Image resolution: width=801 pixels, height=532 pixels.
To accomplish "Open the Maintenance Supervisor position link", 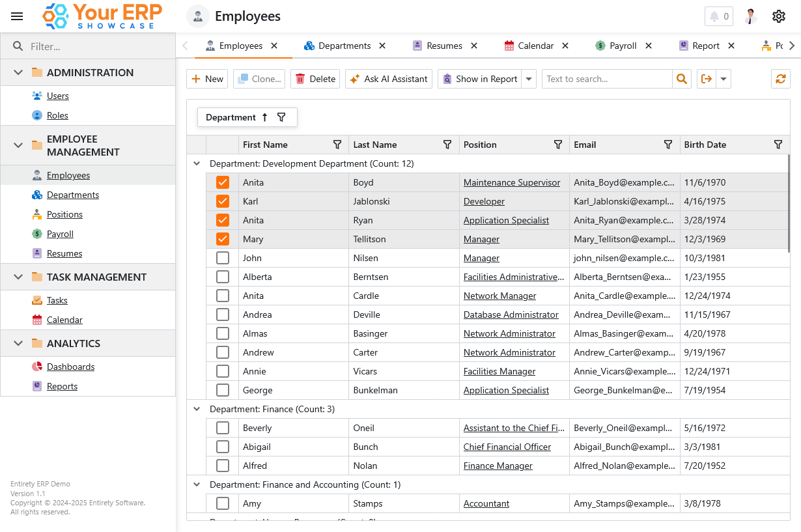I will [511, 182].
